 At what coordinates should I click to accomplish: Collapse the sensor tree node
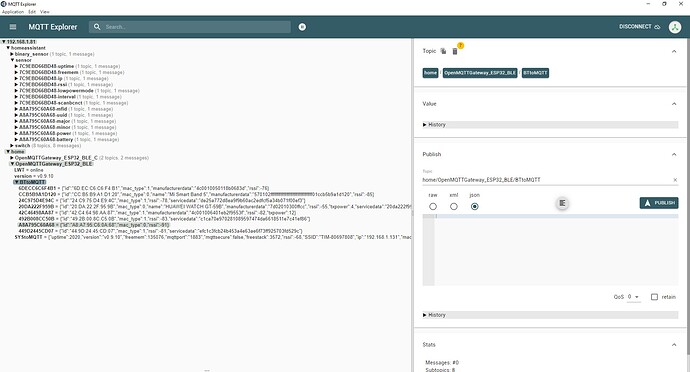(x=12, y=60)
